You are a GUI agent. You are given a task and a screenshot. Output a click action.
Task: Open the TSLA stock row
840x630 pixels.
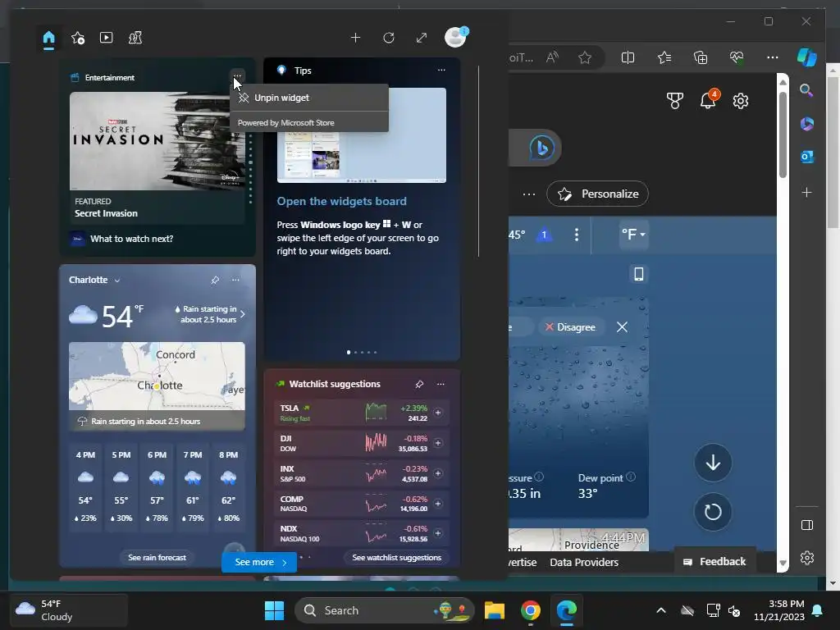(361, 413)
